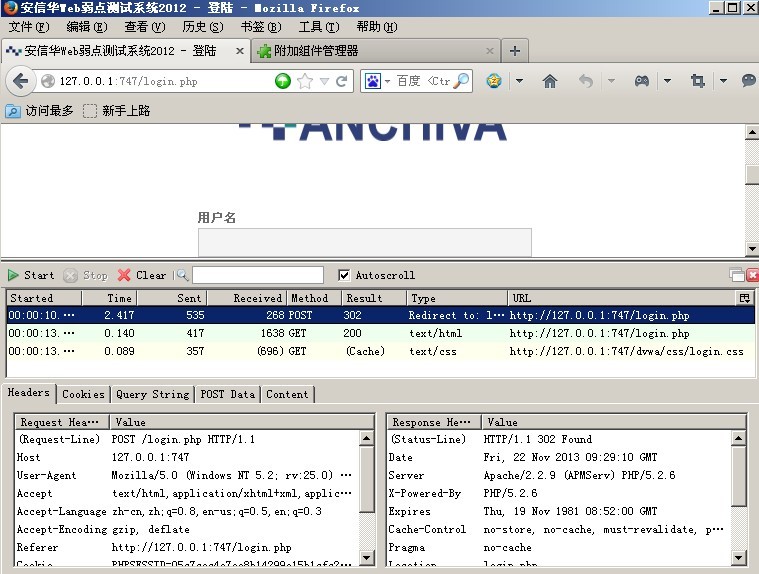Open a new tab with plus button
The height and width of the screenshot is (574, 759).
(515, 51)
